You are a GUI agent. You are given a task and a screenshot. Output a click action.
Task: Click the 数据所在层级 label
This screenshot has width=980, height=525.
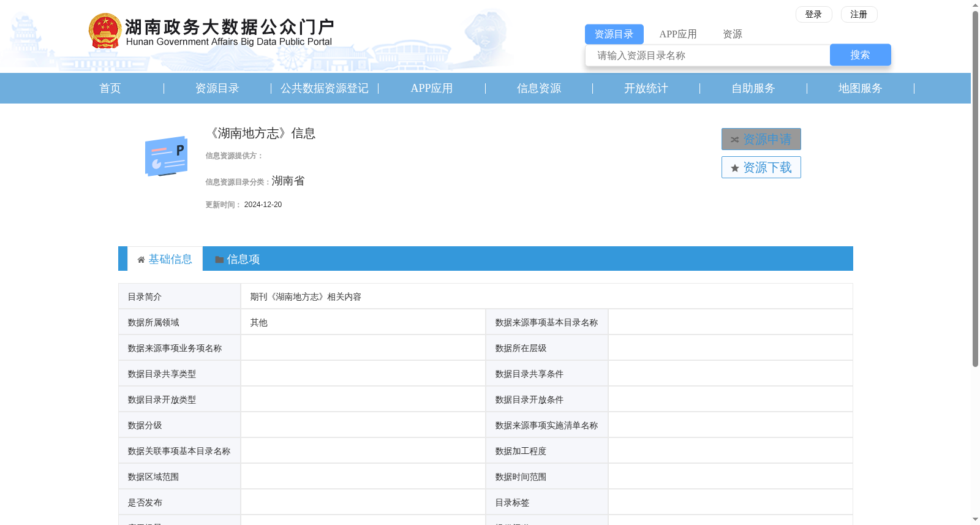coord(521,348)
